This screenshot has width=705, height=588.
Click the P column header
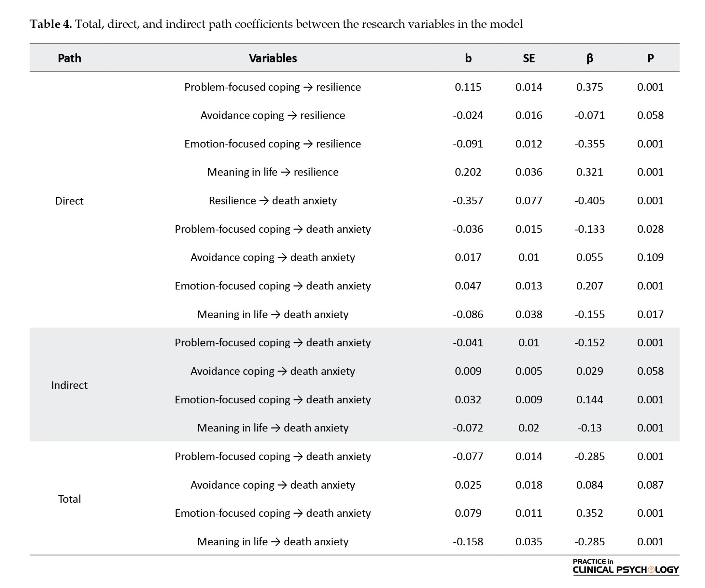click(650, 58)
